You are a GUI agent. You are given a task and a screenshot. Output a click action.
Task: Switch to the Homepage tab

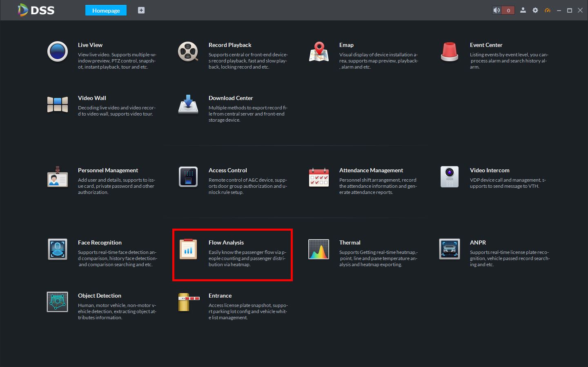[106, 10]
